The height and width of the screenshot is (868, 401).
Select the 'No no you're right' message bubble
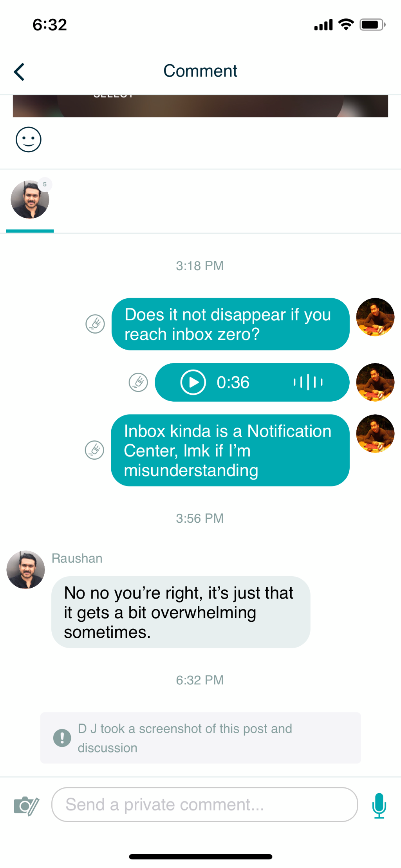[x=181, y=612]
